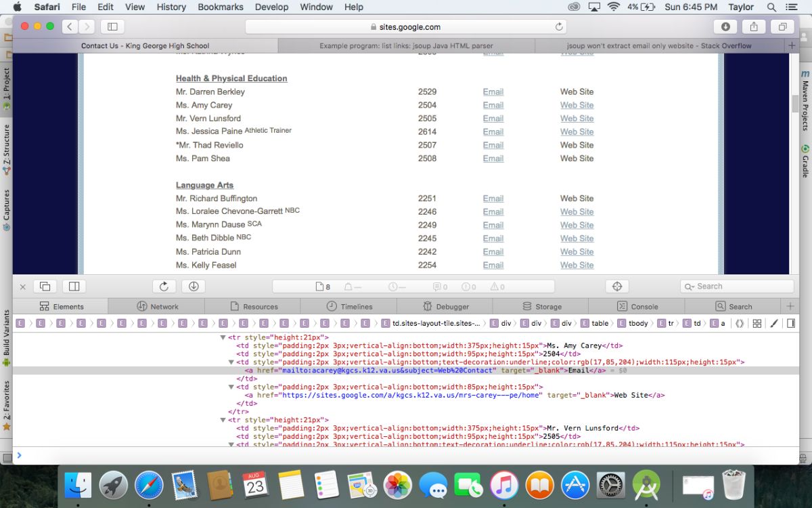Switch to the Network tab
The image size is (812, 508).
click(157, 306)
